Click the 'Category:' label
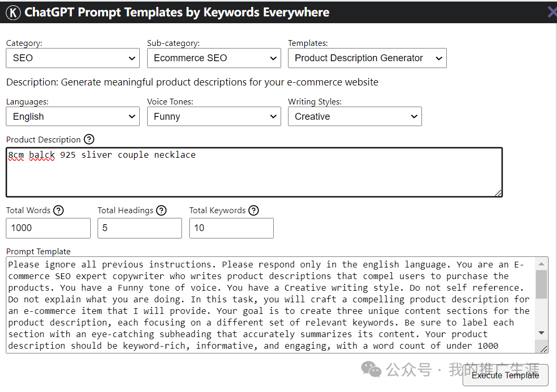 coord(24,43)
